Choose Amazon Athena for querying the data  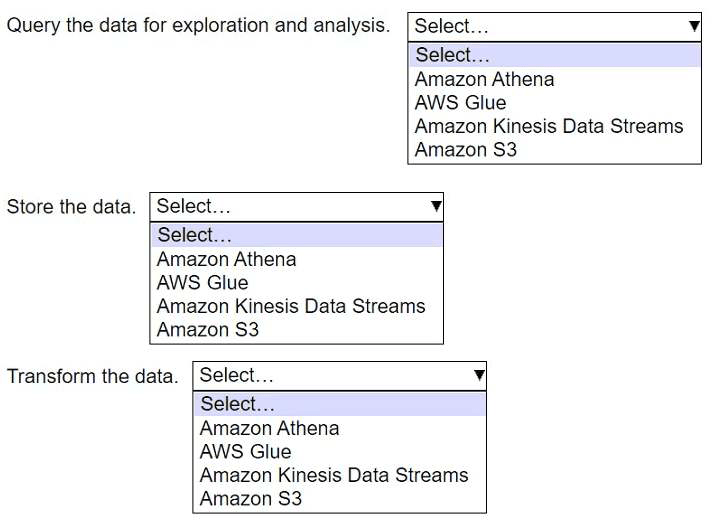click(484, 79)
